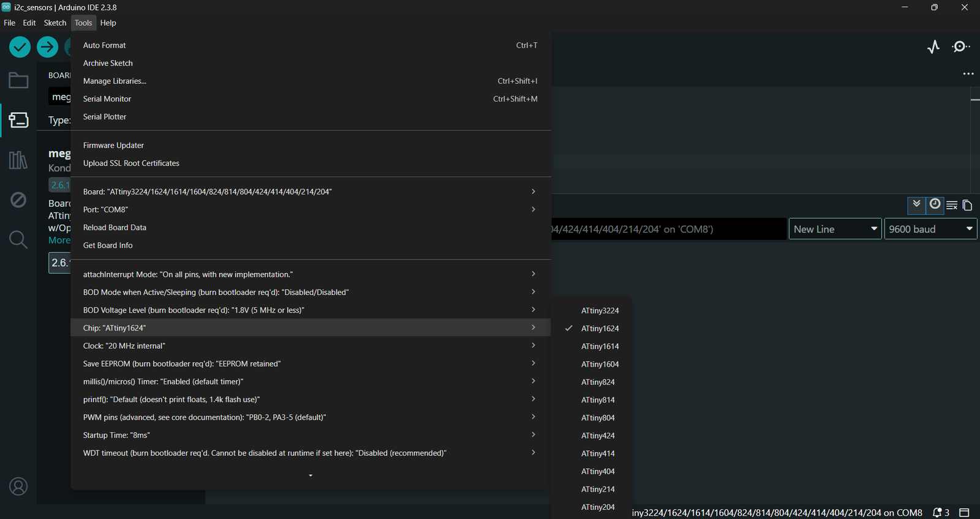The width and height of the screenshot is (980, 519).
Task: Click the Upload arrow button
Action: tap(47, 47)
